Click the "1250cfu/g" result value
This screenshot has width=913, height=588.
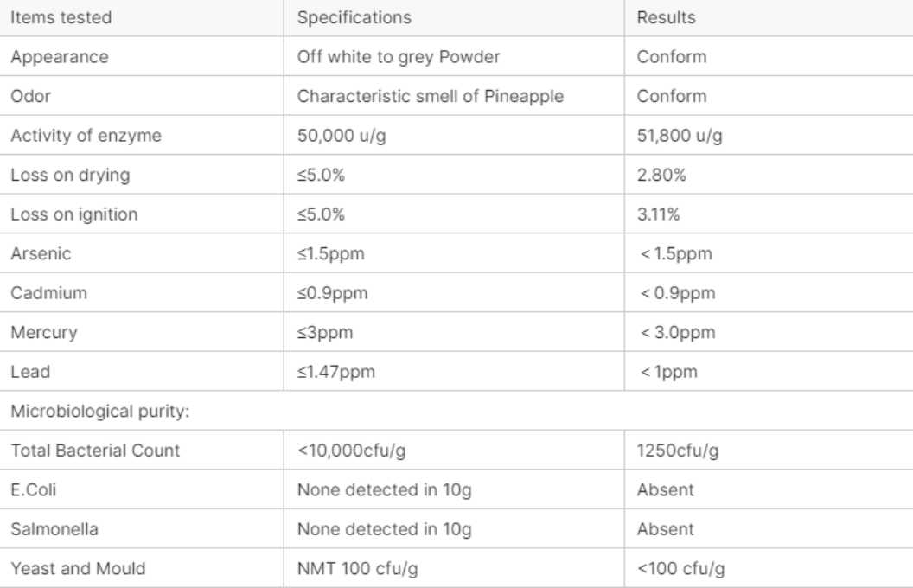click(677, 451)
